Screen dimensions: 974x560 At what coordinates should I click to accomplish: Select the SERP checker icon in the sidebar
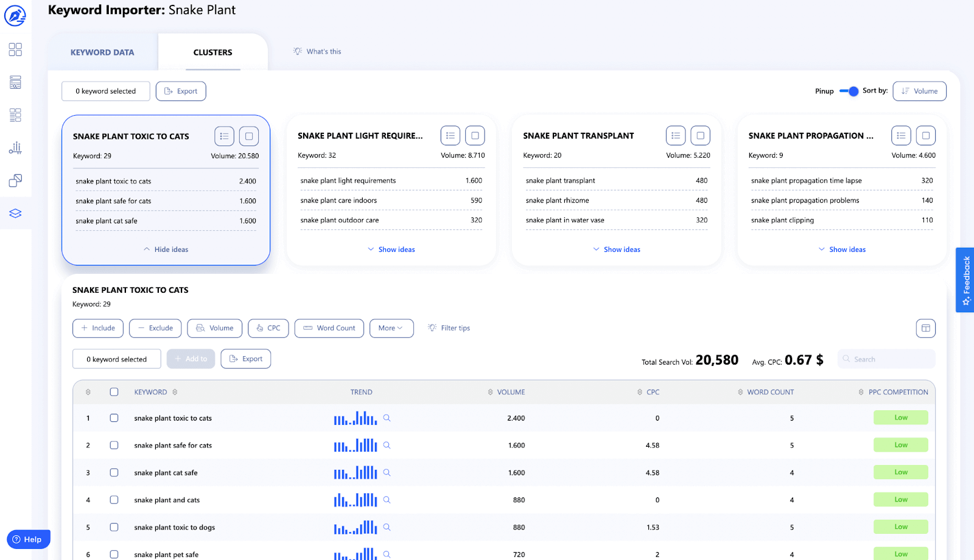tap(15, 82)
